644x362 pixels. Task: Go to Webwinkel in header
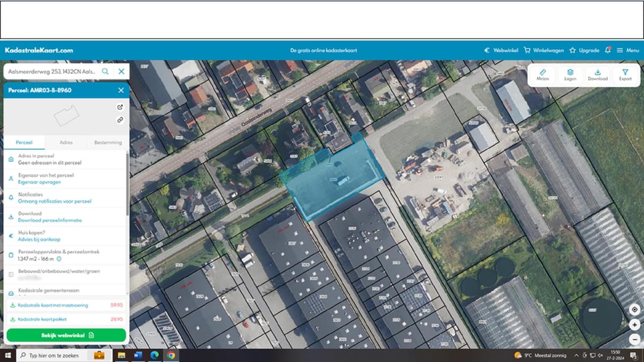pyautogui.click(x=501, y=50)
